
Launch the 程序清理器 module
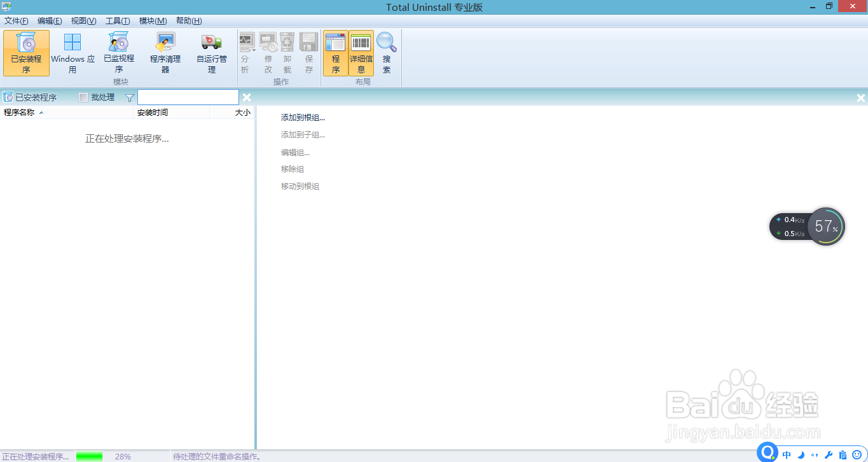(165, 53)
